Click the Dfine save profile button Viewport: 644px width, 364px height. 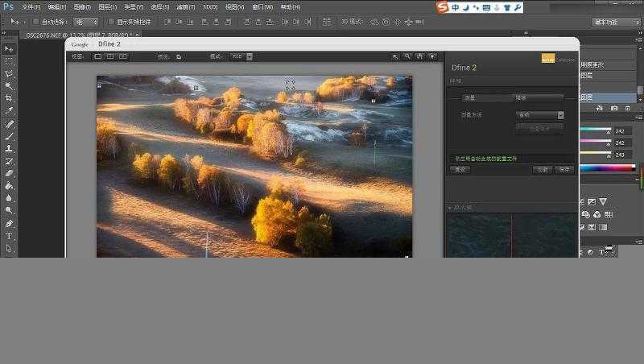click(564, 169)
